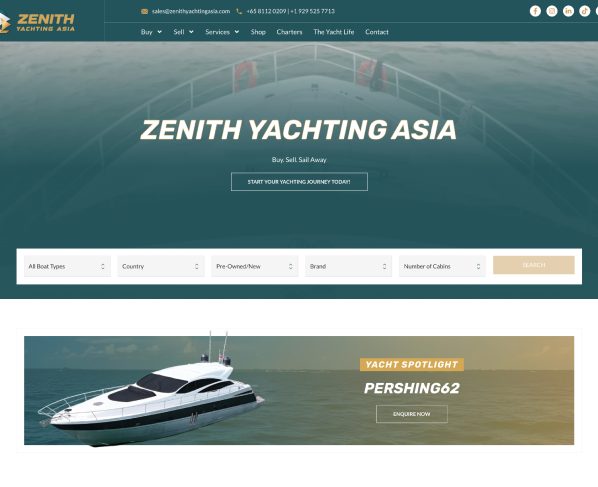The image size is (598, 487).
Task: Open the Country dropdown
Action: pos(161,266)
